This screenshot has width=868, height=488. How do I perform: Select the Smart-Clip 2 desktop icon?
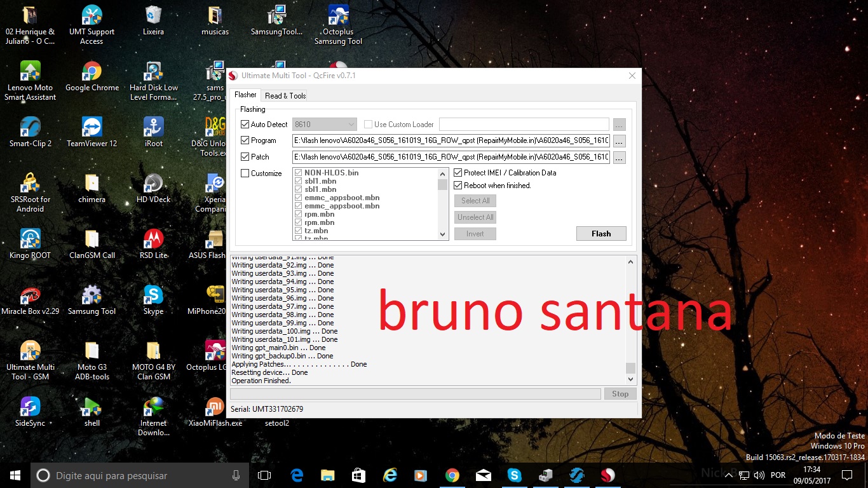pos(31,133)
